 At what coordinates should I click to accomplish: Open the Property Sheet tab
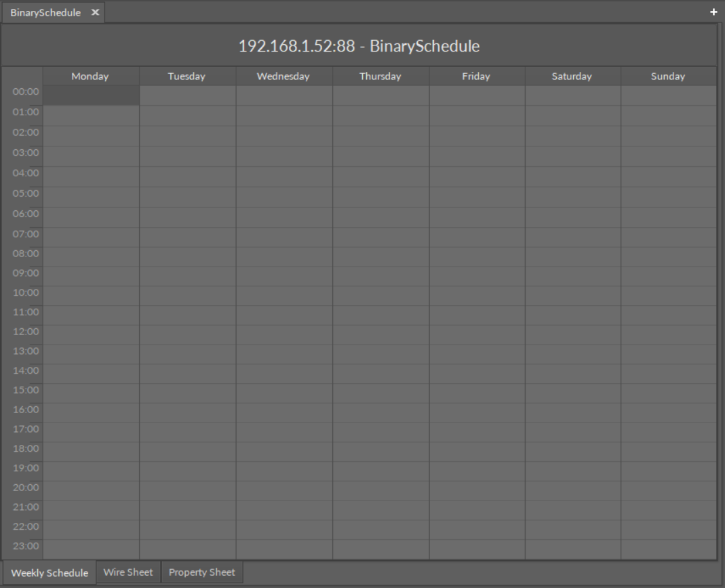[x=201, y=572]
